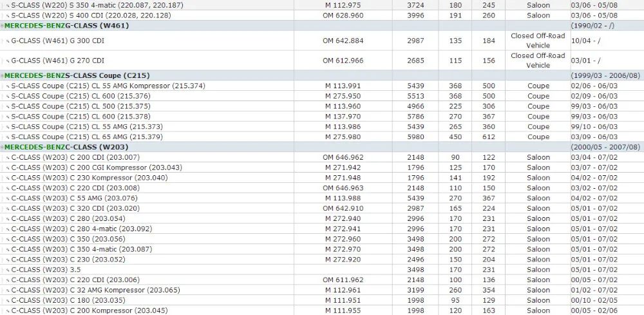This screenshot has height=315, width=644.
Task: Select the CL 55 AMG (215.373) row
Action: [322, 126]
